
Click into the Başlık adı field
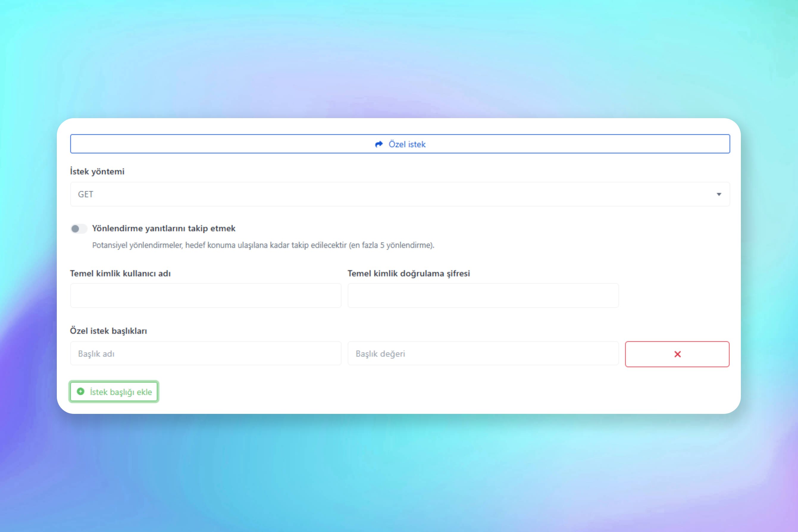pos(206,353)
